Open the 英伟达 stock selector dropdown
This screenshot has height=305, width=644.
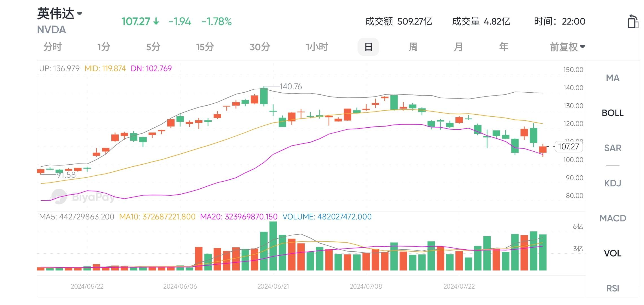point(60,14)
